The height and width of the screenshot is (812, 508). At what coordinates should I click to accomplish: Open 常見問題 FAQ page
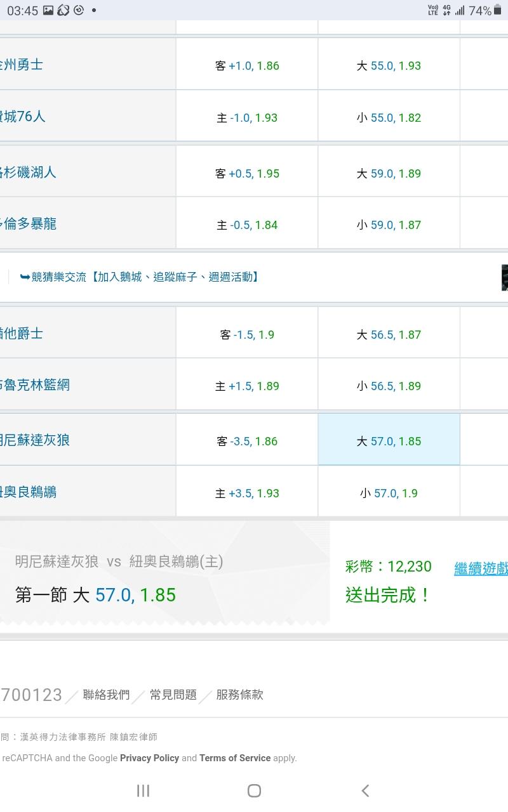(173, 695)
